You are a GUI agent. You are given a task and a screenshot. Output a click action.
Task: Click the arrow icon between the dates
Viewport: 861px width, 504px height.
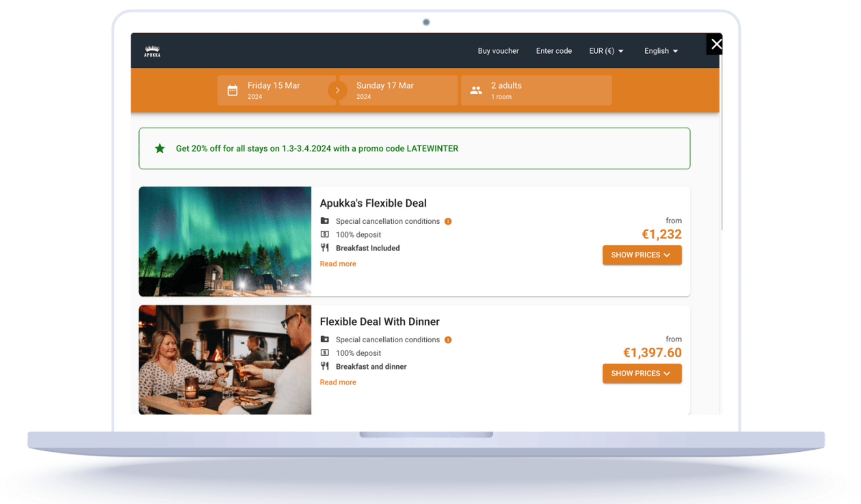pos(337,90)
